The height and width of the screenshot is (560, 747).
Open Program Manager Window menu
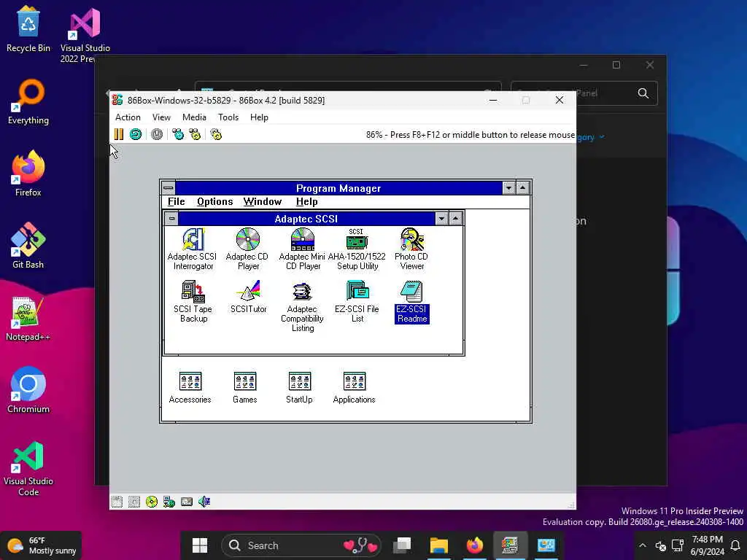point(263,201)
